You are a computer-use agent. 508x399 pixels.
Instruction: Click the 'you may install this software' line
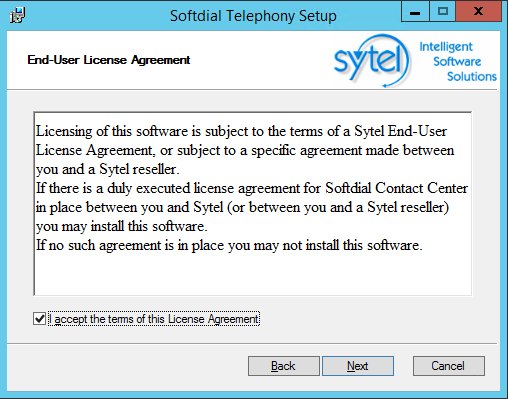[121, 227]
